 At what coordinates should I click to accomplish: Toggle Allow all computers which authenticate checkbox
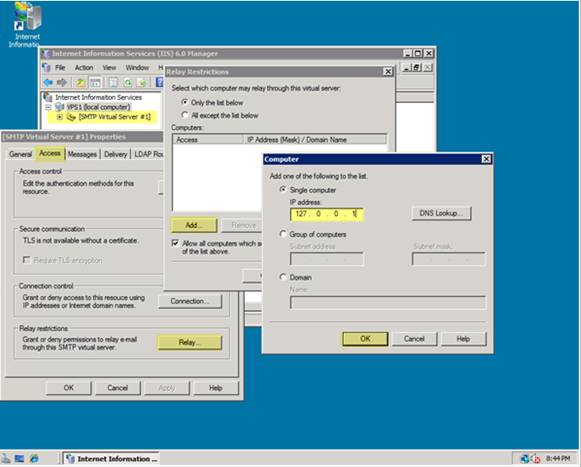pos(175,243)
